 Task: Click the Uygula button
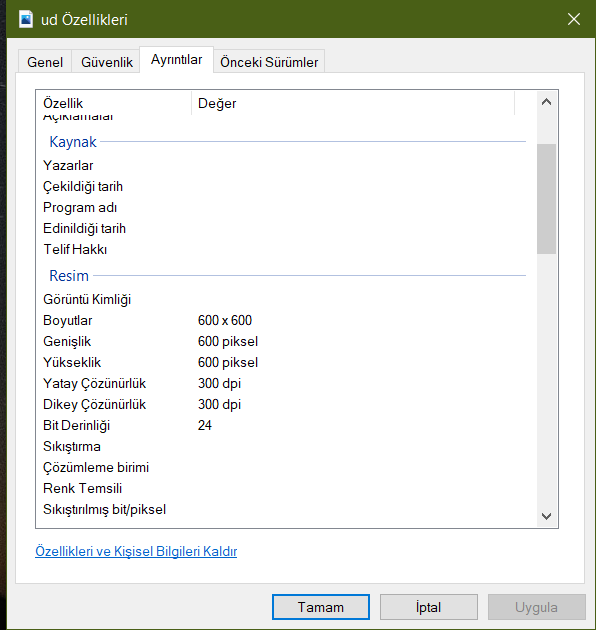537,607
